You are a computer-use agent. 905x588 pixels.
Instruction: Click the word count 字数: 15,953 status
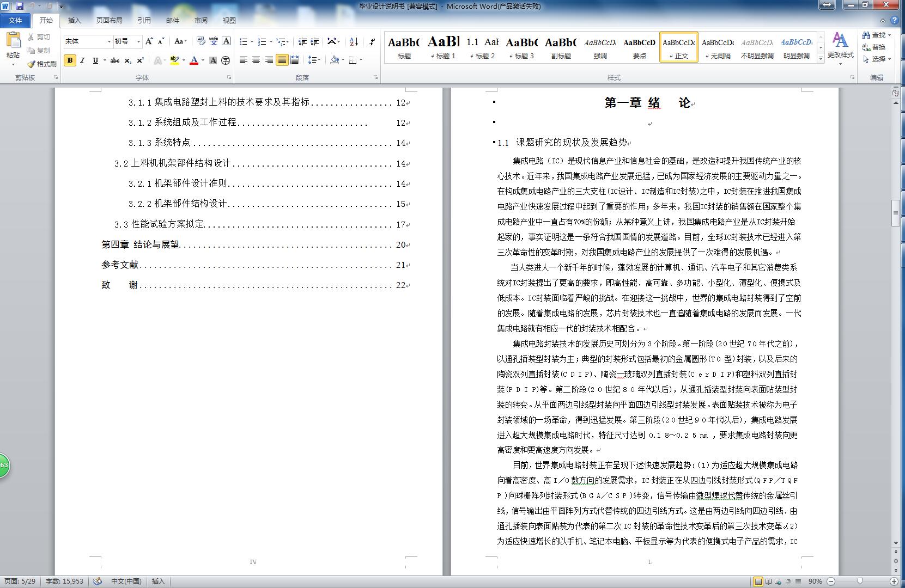[x=64, y=581]
